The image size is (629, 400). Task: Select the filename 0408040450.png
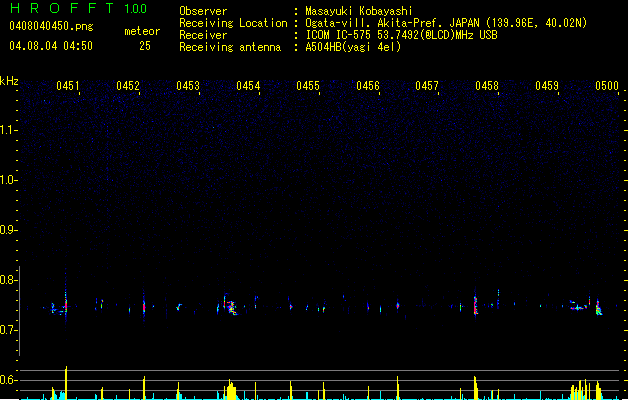pos(51,26)
